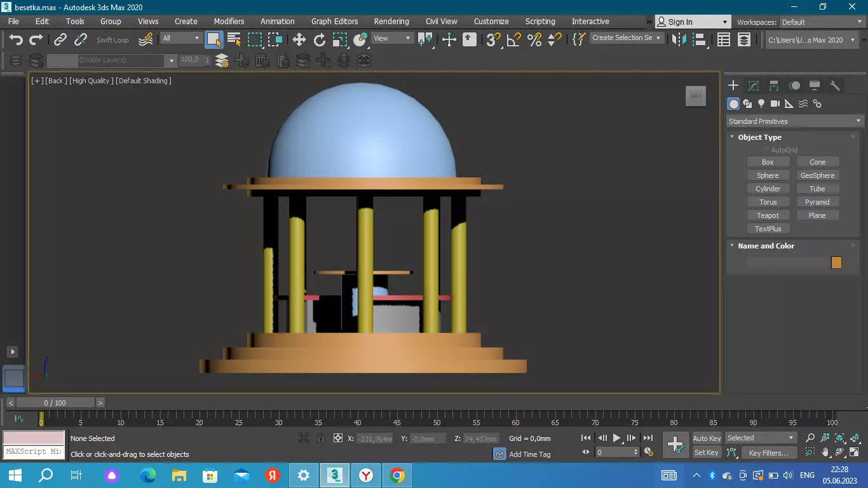Open Select by Name list icon
Screen dimensions: 868x488
click(x=234, y=39)
